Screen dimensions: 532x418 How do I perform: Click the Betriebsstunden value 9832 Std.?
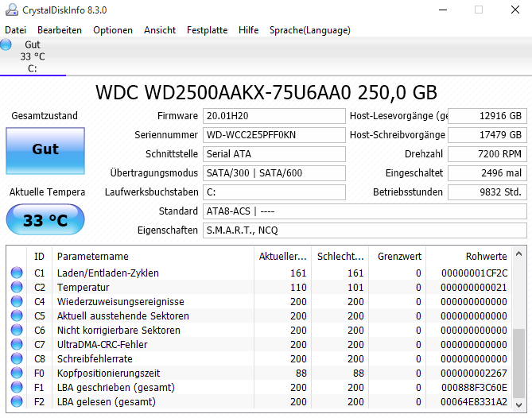(487, 192)
